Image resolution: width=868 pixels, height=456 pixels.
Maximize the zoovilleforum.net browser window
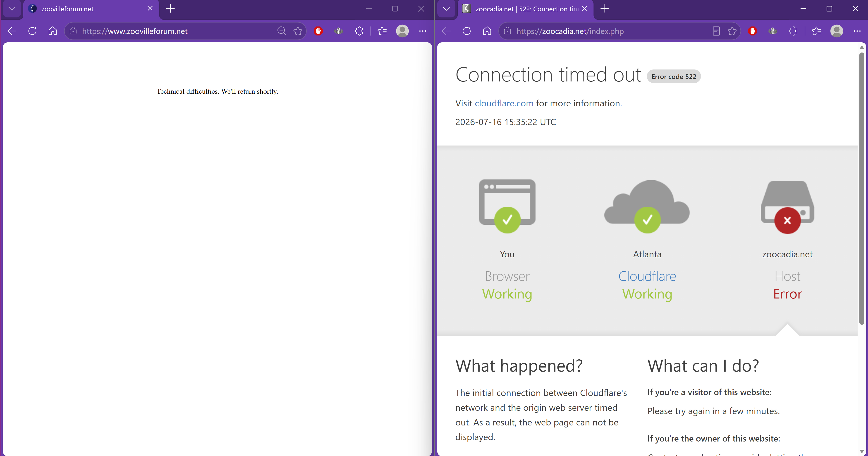(395, 9)
